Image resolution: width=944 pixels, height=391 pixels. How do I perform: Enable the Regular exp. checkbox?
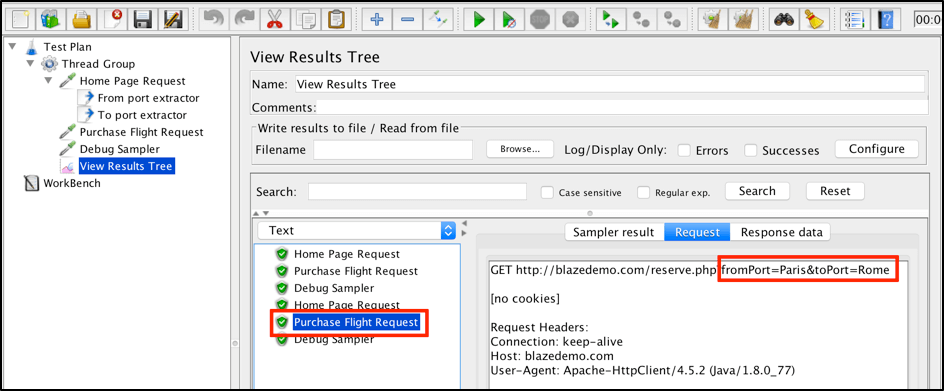point(644,193)
